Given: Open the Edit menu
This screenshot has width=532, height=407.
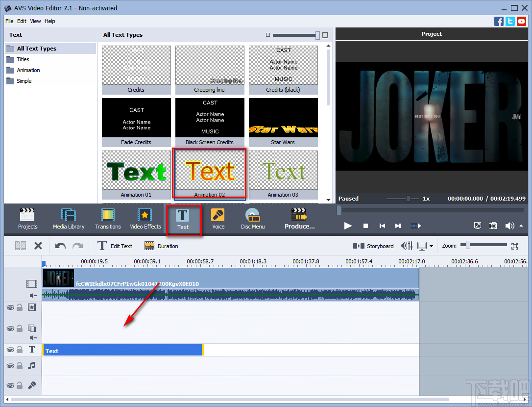Looking at the screenshot, I should 22,21.
